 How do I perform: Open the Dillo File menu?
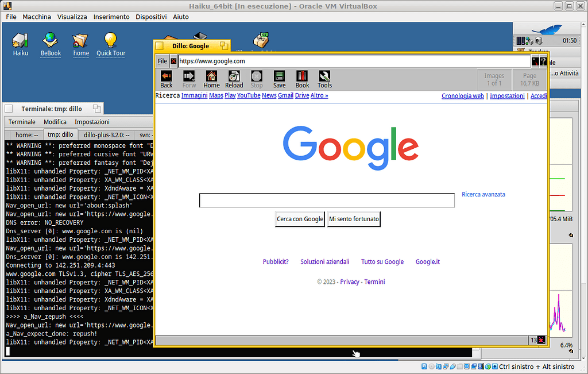point(163,61)
